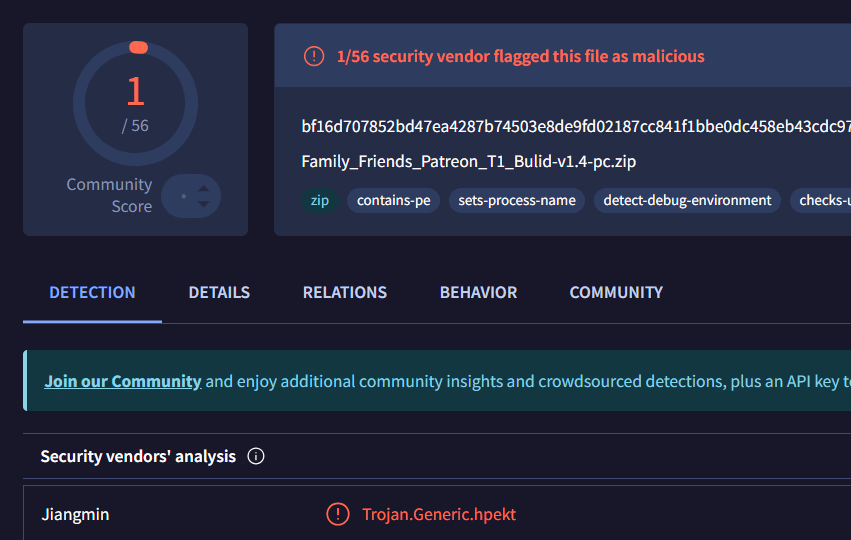The image size is (851, 540).
Task: Go to the RELATIONS tab
Action: (x=345, y=292)
